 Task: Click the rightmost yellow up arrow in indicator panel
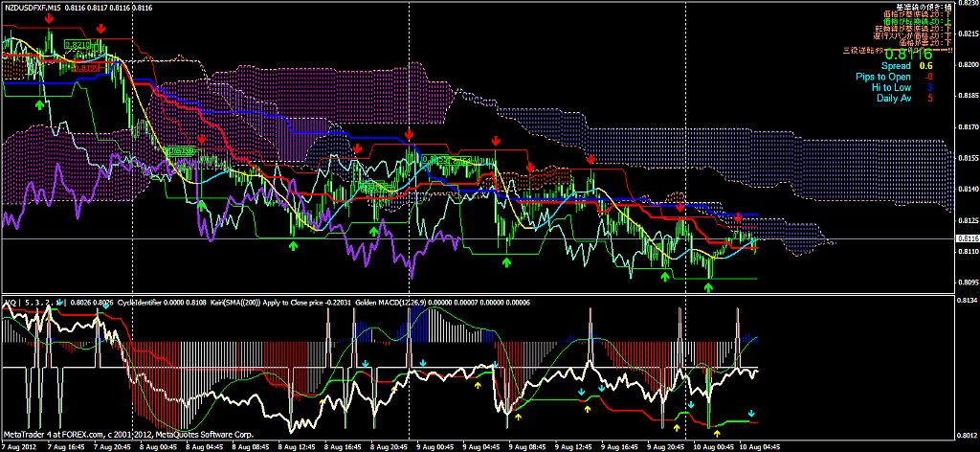717,434
